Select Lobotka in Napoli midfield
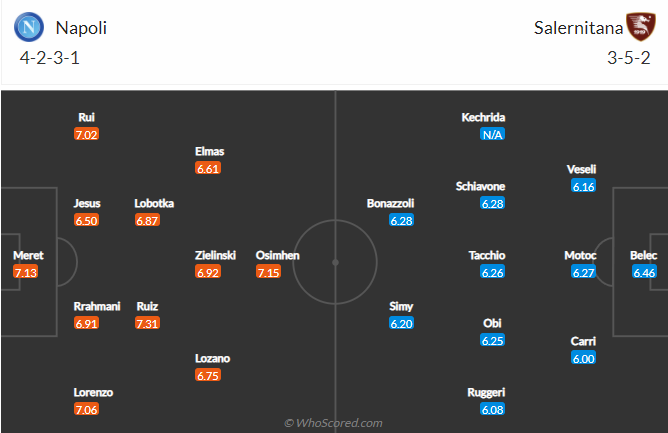Image resolution: width=668 pixels, height=433 pixels. [154, 203]
